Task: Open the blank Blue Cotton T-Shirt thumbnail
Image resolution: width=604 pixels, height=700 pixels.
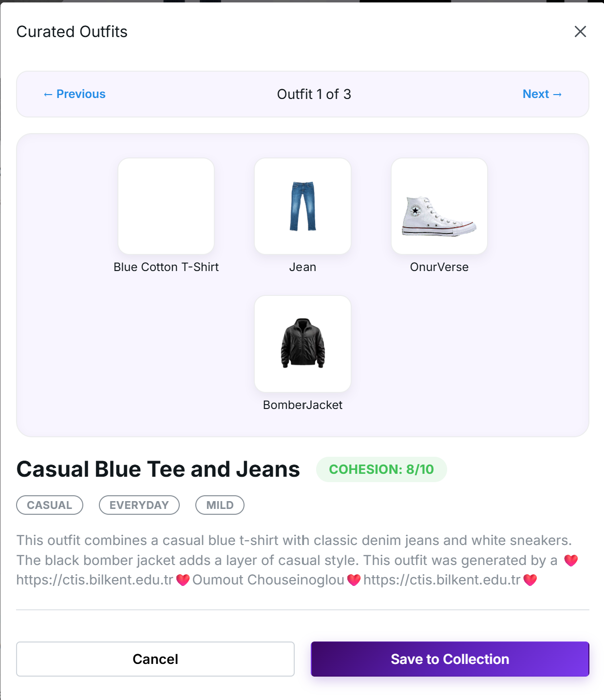Action: pos(166,206)
